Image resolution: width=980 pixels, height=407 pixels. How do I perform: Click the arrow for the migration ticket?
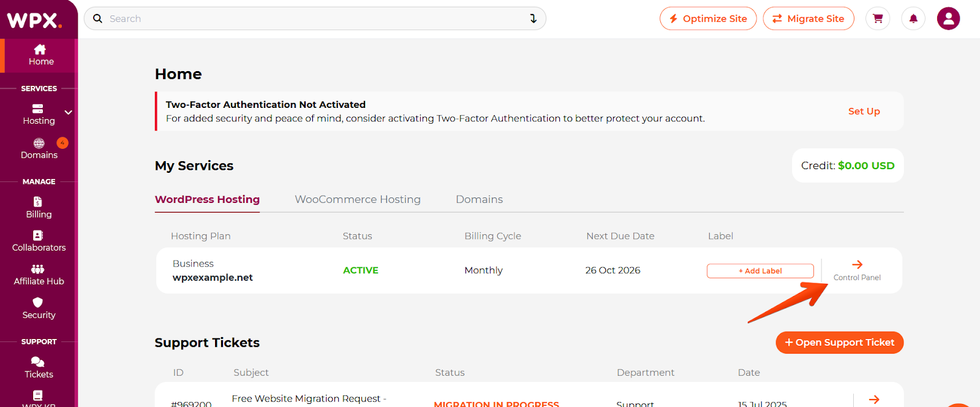[874, 399]
